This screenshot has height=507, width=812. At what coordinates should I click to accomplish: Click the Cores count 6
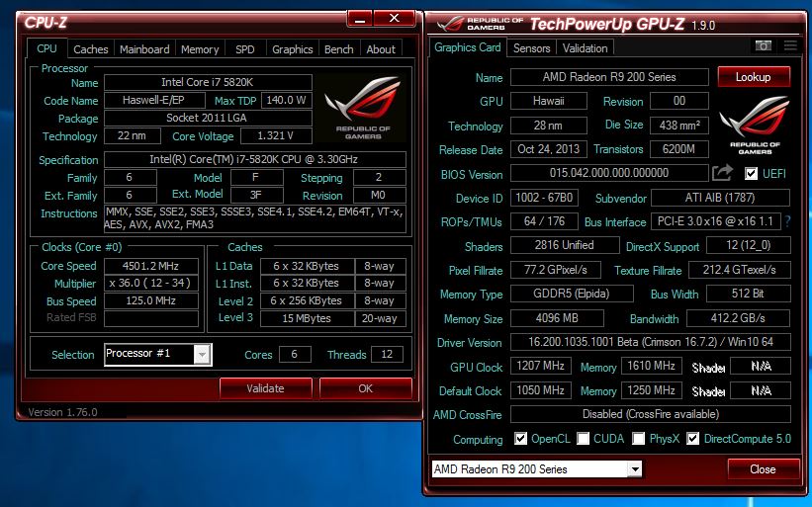pyautogui.click(x=295, y=355)
